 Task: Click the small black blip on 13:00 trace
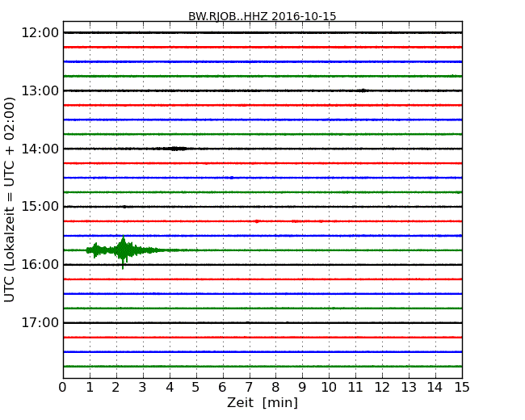click(x=363, y=90)
